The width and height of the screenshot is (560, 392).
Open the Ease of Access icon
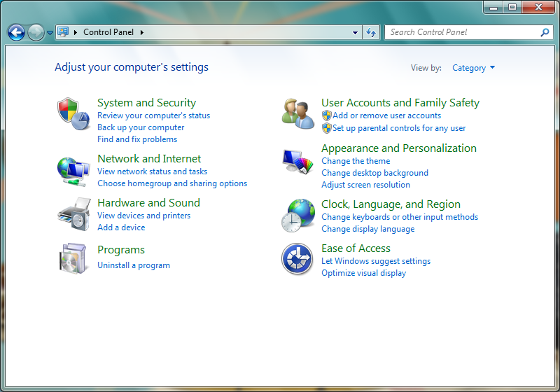pyautogui.click(x=297, y=259)
